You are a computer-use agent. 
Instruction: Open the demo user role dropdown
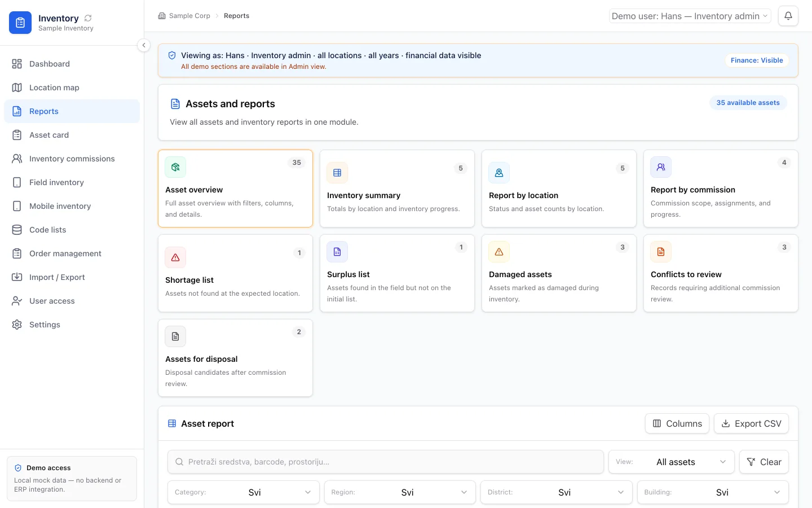pyautogui.click(x=690, y=16)
